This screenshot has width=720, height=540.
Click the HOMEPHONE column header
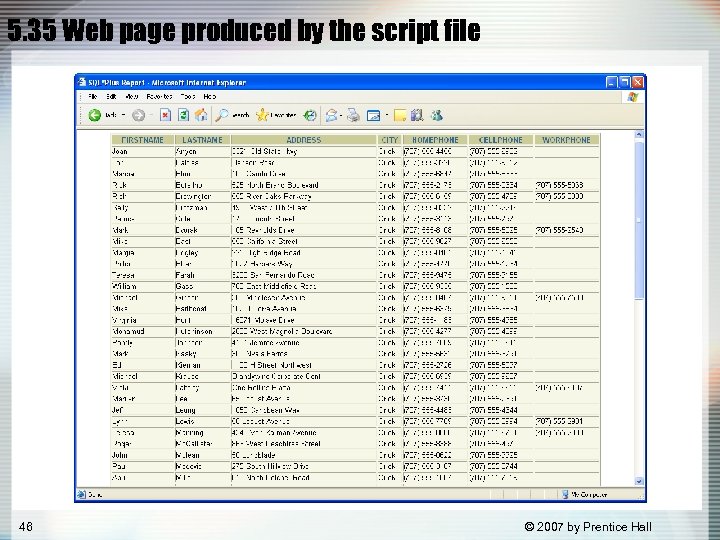pyautogui.click(x=435, y=140)
